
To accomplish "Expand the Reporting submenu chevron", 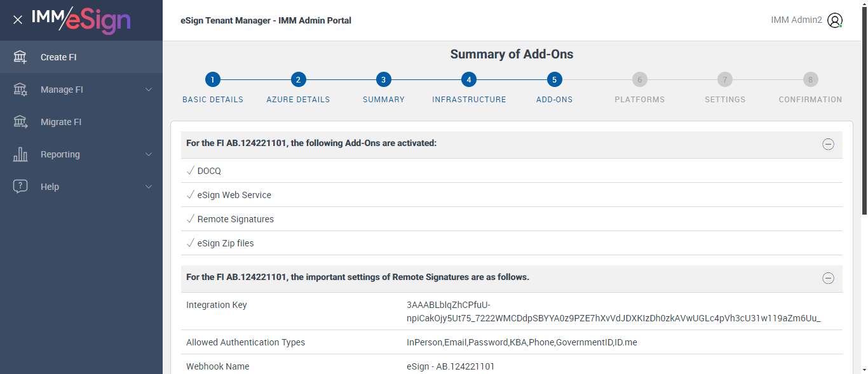I will pyautogui.click(x=149, y=154).
